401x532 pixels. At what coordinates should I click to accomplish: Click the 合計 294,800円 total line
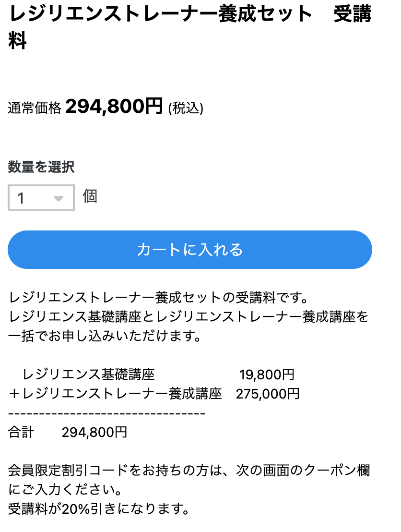[68, 432]
